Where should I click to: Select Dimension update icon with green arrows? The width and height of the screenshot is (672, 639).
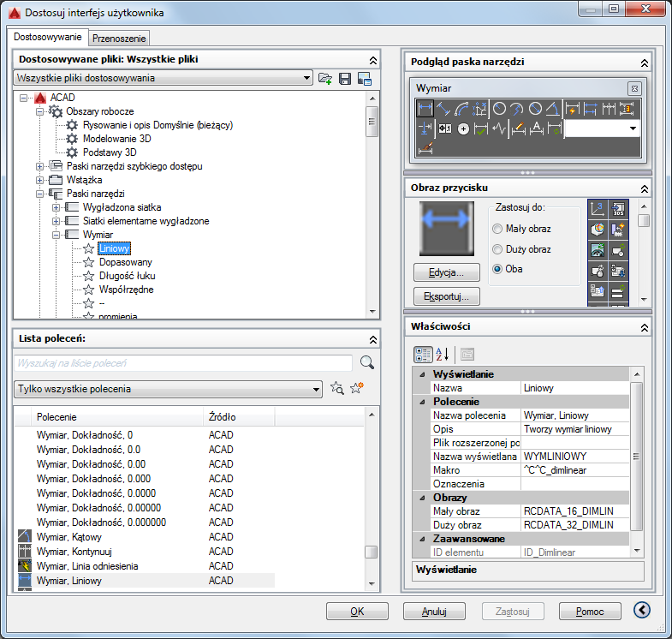[555, 128]
